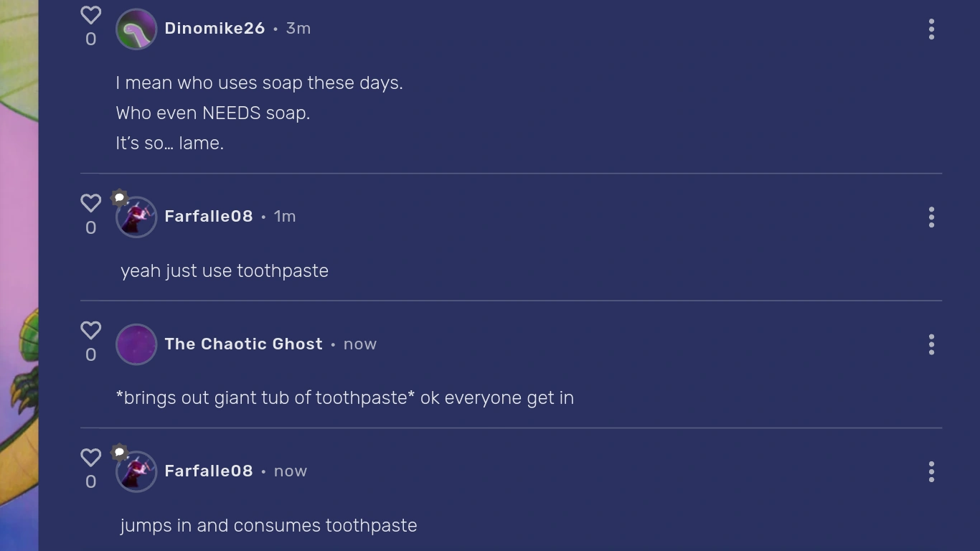Click the 3m timestamp on Dinomike26's comment
The width and height of the screenshot is (980, 551).
click(x=298, y=29)
